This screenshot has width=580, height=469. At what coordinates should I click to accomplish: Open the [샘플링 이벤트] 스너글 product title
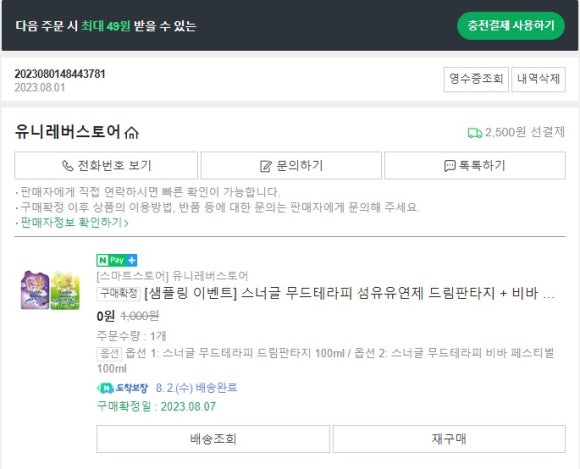click(349, 294)
